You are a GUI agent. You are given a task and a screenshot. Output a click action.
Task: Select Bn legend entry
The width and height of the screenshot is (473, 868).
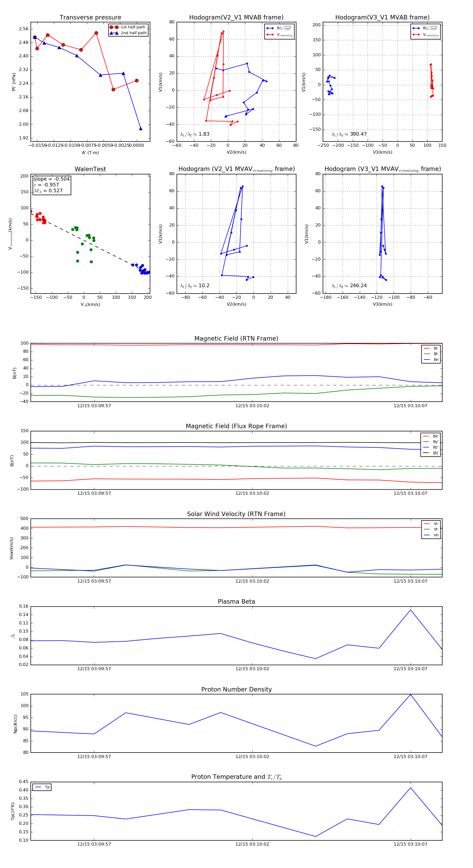coord(431,360)
